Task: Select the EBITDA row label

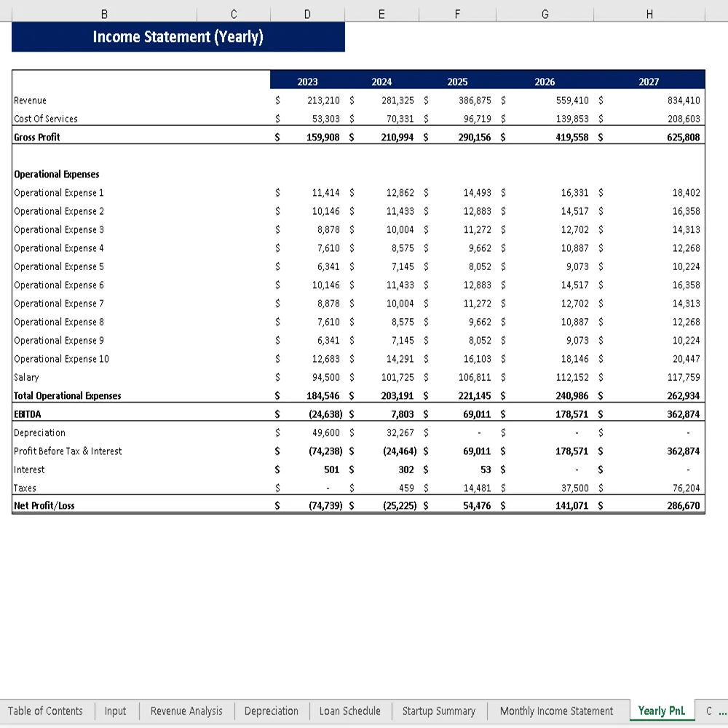Action: [x=27, y=414]
